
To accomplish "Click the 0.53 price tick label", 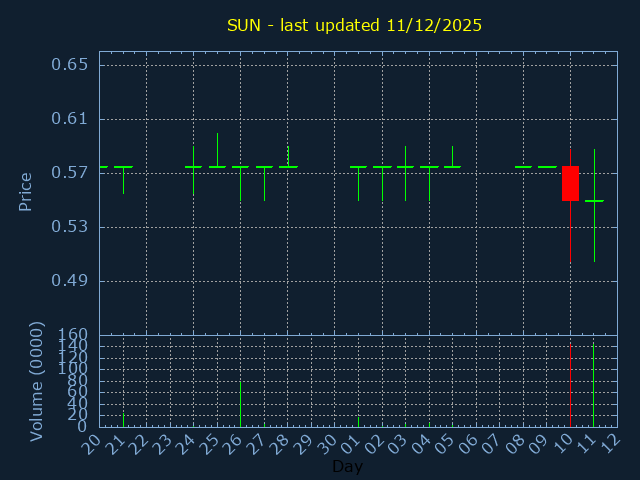I will [69, 227].
